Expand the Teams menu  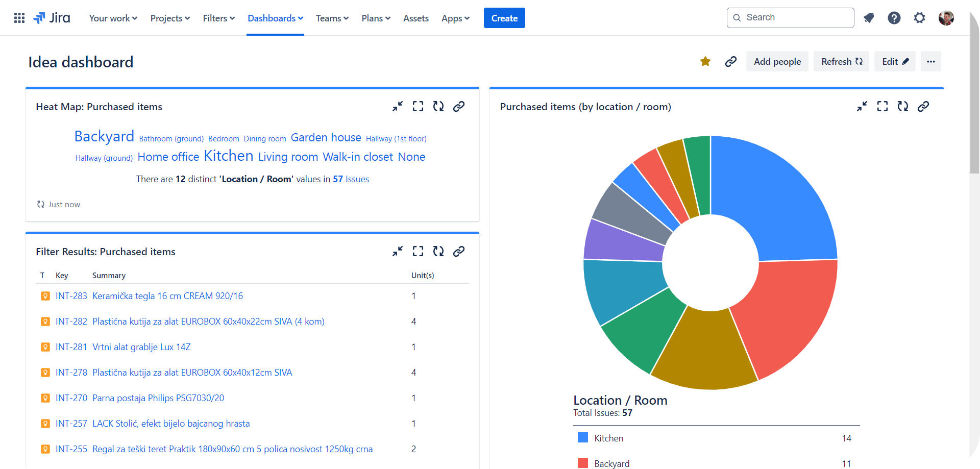click(x=332, y=18)
